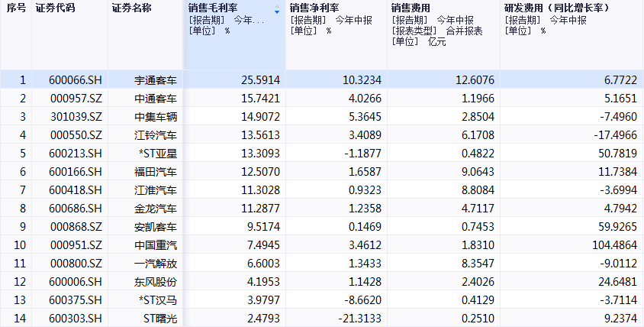The image size is (644, 327).
Task: Open the 中集车辆 security name
Action: tap(155, 116)
